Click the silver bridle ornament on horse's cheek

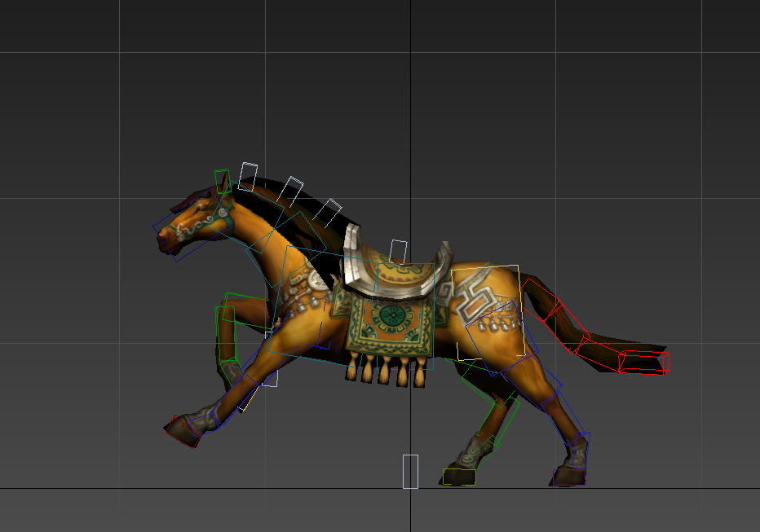tap(219, 214)
